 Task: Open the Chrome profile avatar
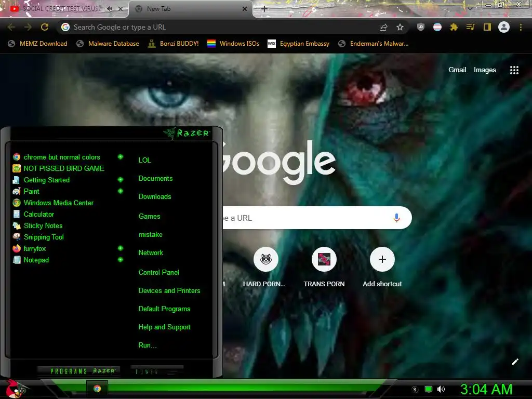504,27
